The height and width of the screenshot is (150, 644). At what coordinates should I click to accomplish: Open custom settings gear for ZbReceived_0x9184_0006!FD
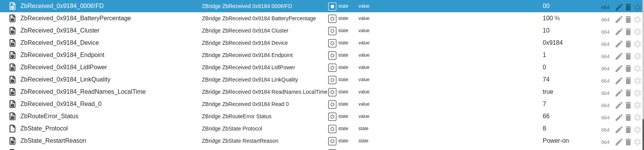pos(637,7)
